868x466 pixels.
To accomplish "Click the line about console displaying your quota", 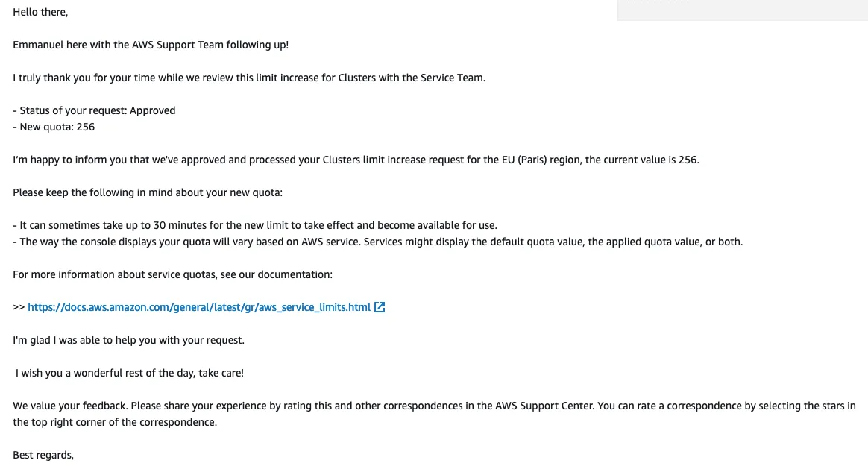I will click(x=378, y=242).
